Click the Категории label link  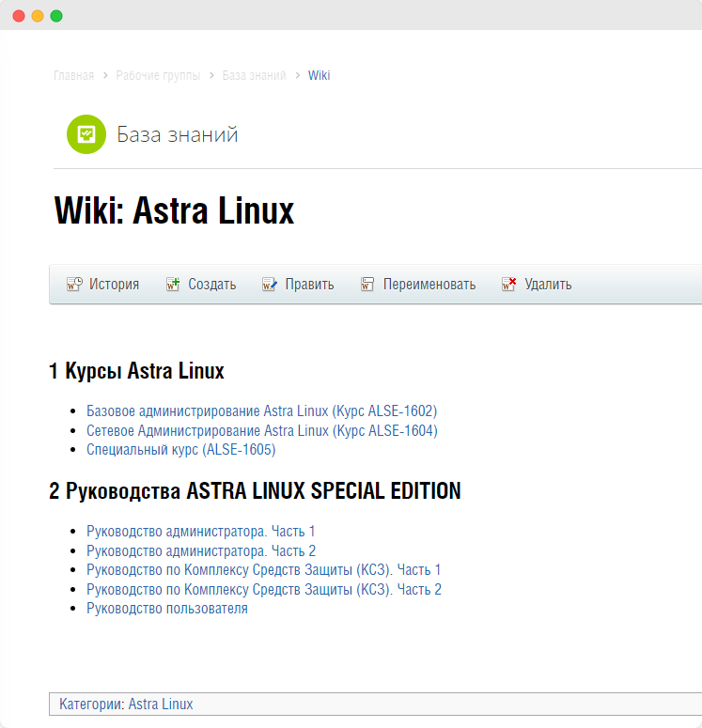pyautogui.click(x=91, y=704)
